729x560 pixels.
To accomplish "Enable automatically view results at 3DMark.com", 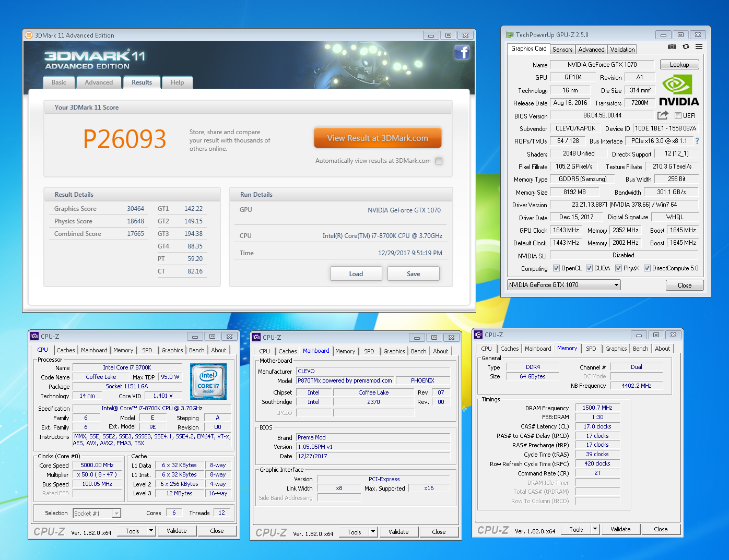I will coord(439,161).
